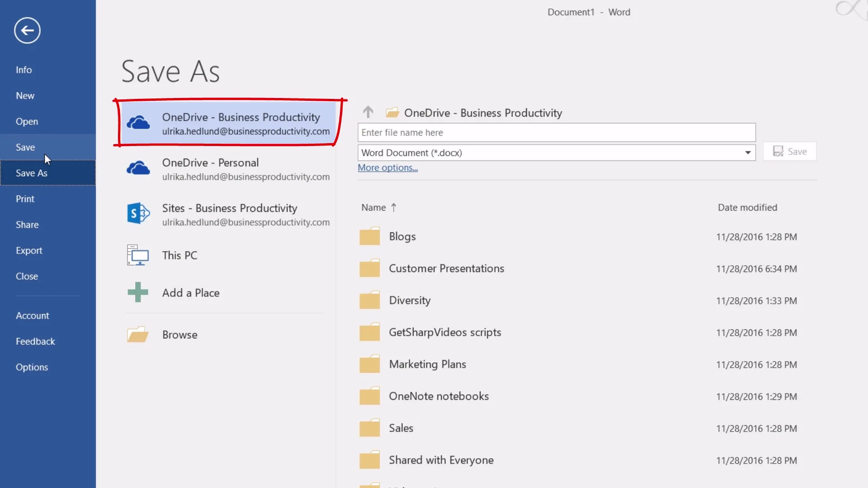The width and height of the screenshot is (868, 488).
Task: Open the file type dropdown arrow
Action: pos(748,153)
